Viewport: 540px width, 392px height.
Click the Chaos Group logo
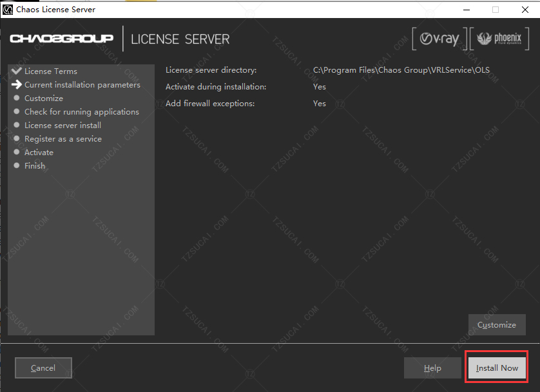tap(62, 39)
